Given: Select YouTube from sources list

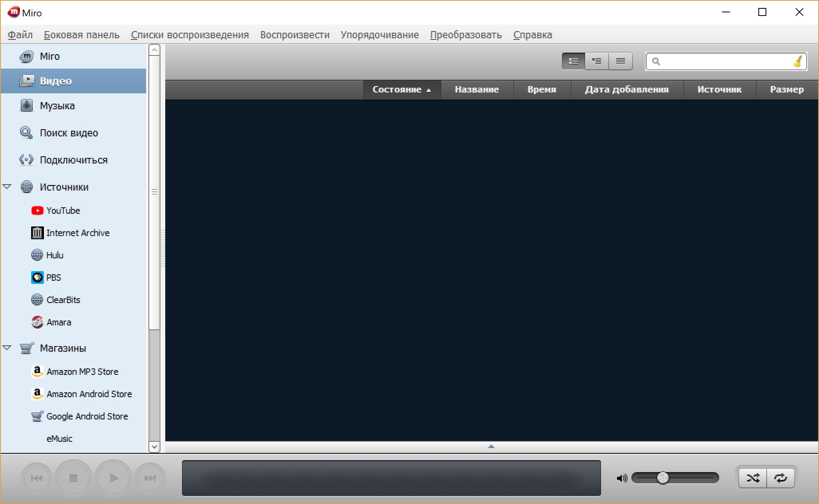Looking at the screenshot, I should (x=63, y=210).
